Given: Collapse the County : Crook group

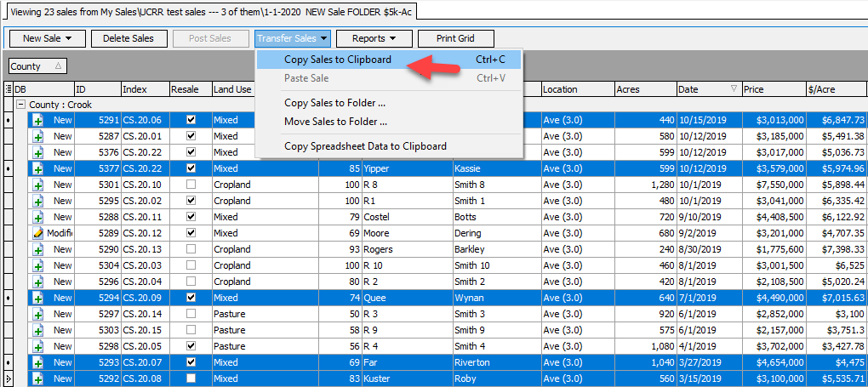Looking at the screenshot, I should 20,105.
